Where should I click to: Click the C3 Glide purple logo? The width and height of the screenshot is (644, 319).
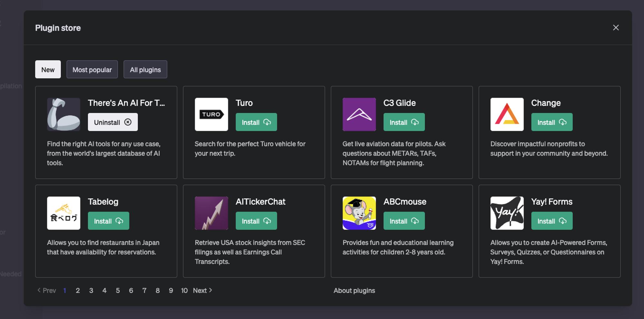click(359, 114)
